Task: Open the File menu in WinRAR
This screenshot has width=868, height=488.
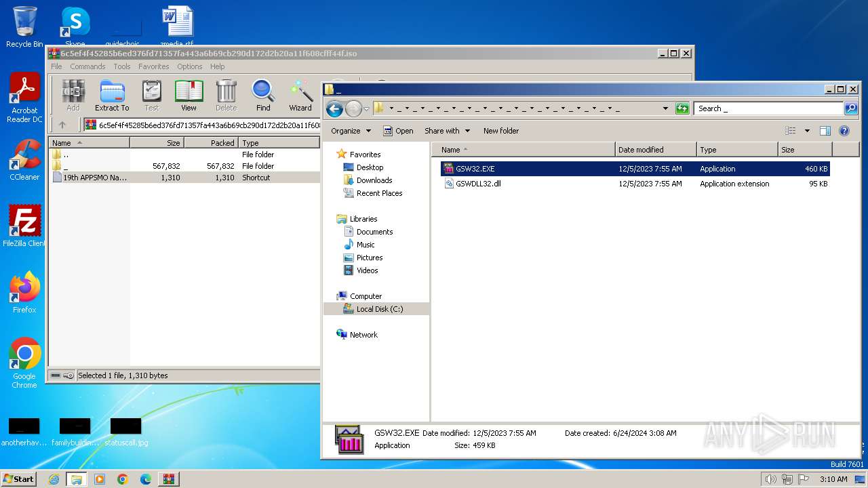Action: point(56,66)
